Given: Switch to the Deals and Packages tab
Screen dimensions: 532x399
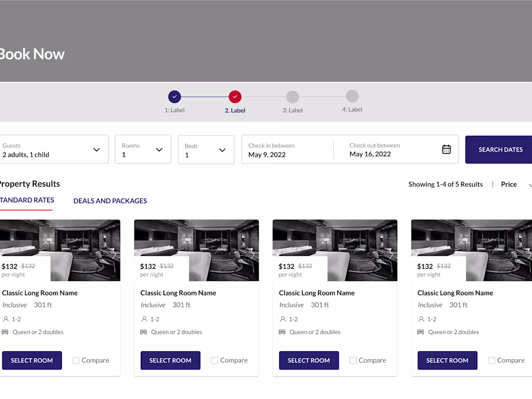Looking at the screenshot, I should tap(110, 201).
